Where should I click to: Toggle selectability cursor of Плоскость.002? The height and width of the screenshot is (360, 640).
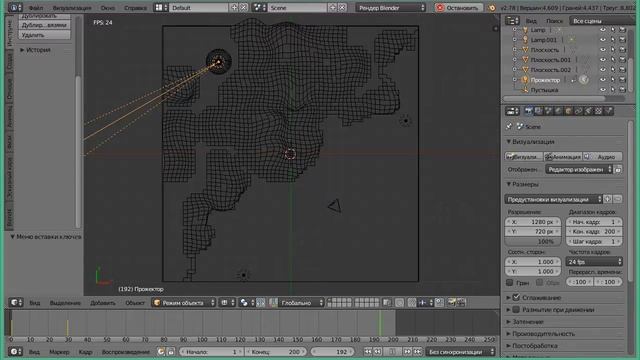(x=613, y=70)
